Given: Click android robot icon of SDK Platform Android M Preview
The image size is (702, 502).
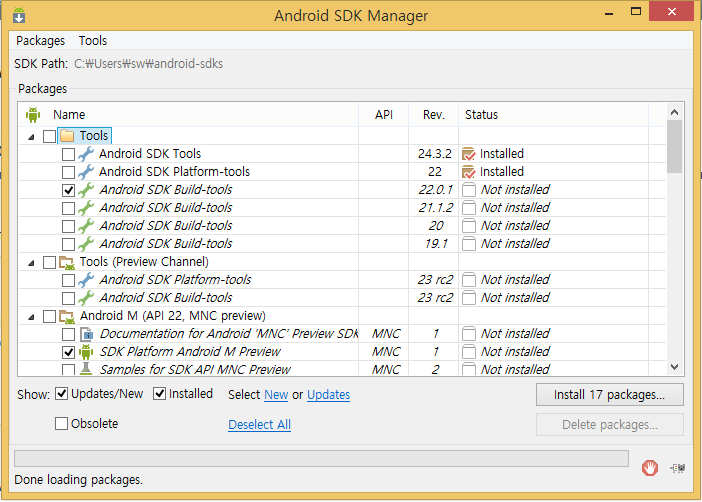Looking at the screenshot, I should [x=86, y=352].
